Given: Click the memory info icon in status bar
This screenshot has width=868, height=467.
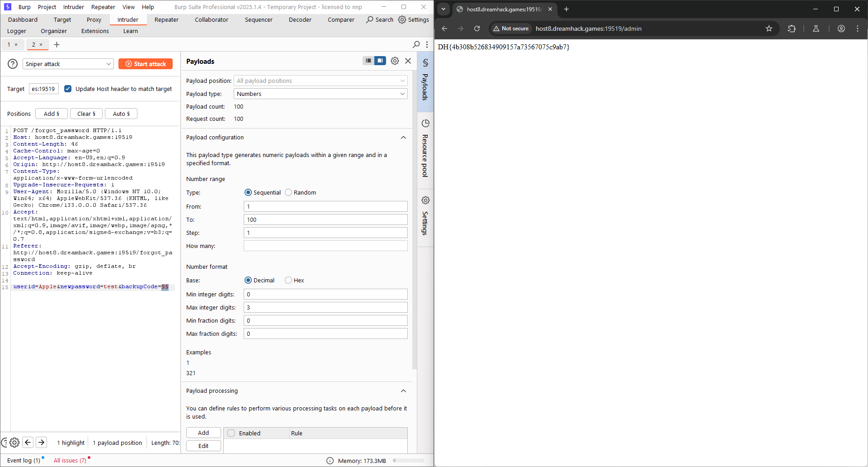Looking at the screenshot, I should tap(330, 461).
